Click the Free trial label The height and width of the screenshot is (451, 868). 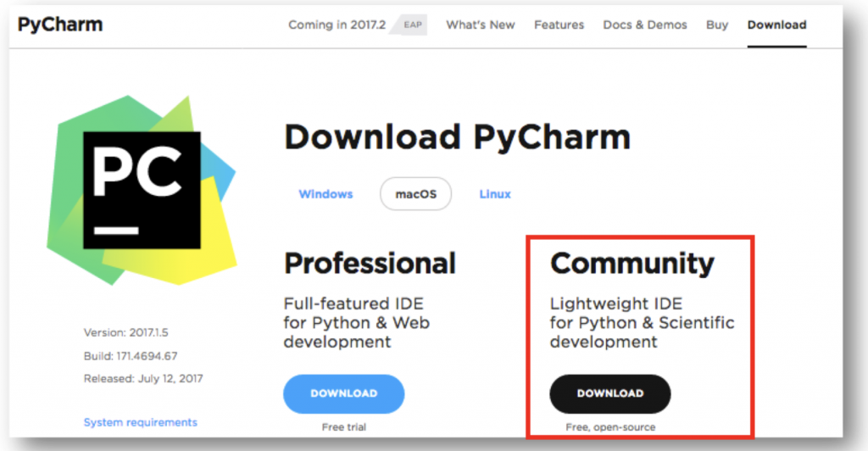click(344, 427)
